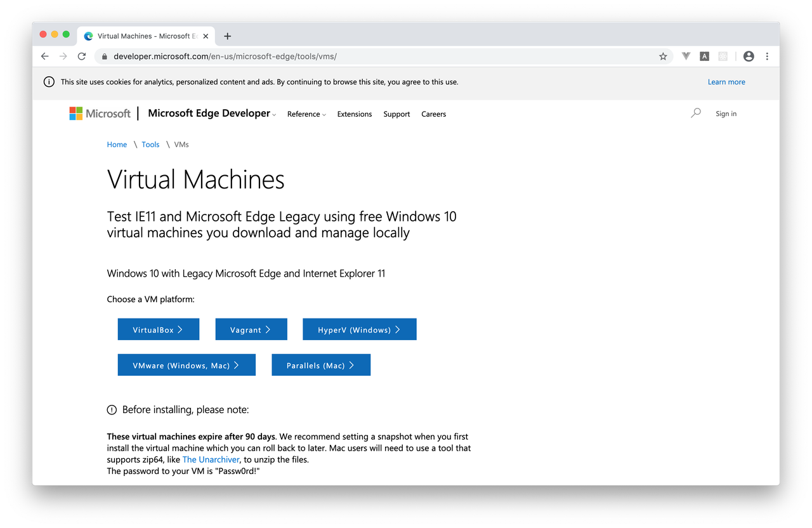Open the Support nav item
Screen dimensions: 812x528
396,114
